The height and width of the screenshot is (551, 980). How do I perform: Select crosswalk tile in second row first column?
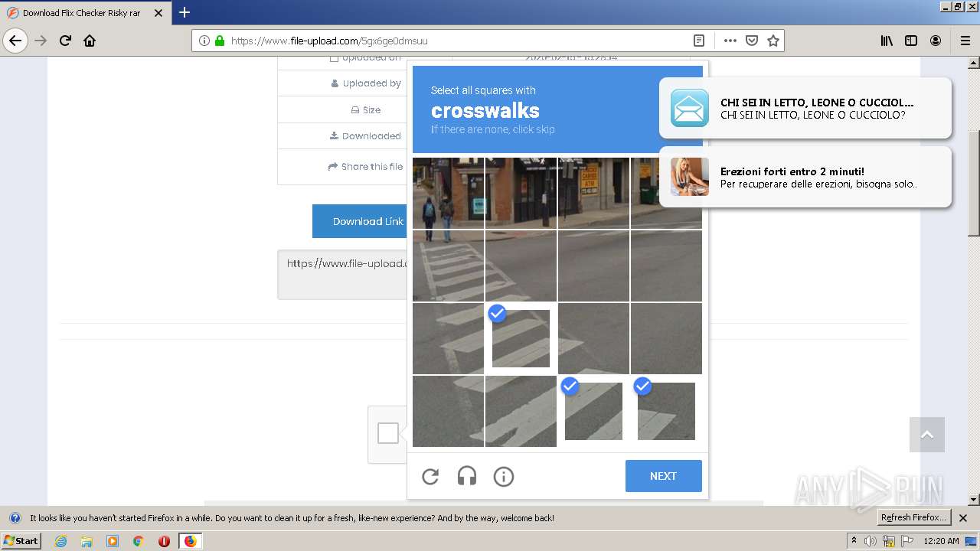[448, 266]
